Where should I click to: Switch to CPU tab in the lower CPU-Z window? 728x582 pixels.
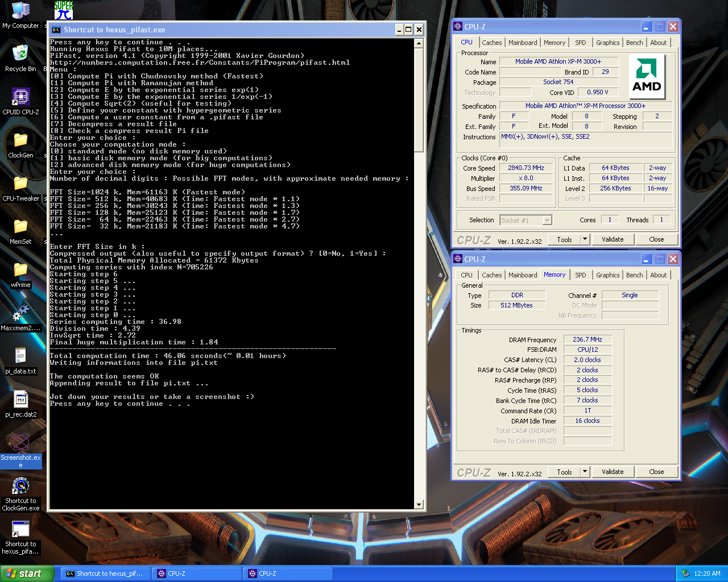pyautogui.click(x=466, y=275)
